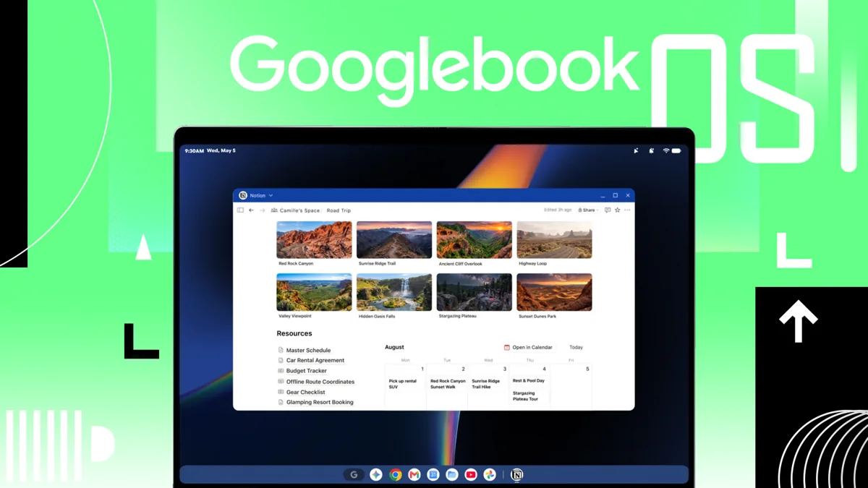Click the page icon beside Car Rental Agreement
This screenshot has height=488, width=868.
pos(281,360)
